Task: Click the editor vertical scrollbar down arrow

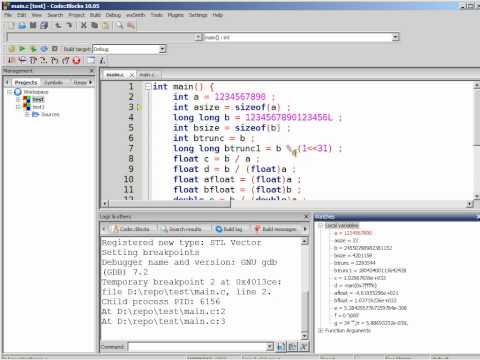Action: coord(476,196)
